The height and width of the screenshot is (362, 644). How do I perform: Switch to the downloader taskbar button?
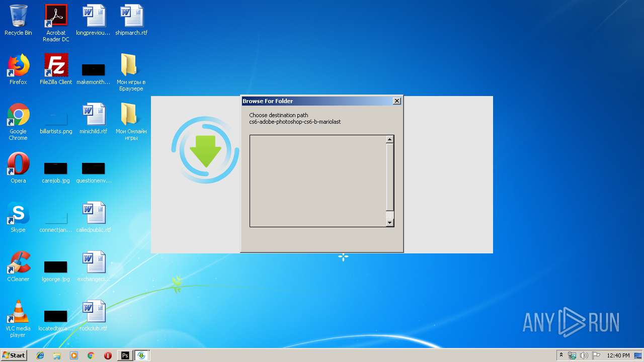click(x=142, y=355)
